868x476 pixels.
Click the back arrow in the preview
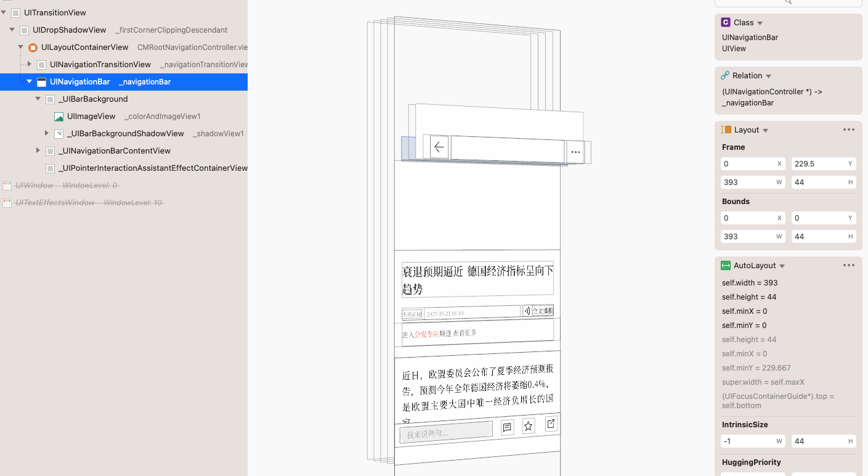(439, 147)
